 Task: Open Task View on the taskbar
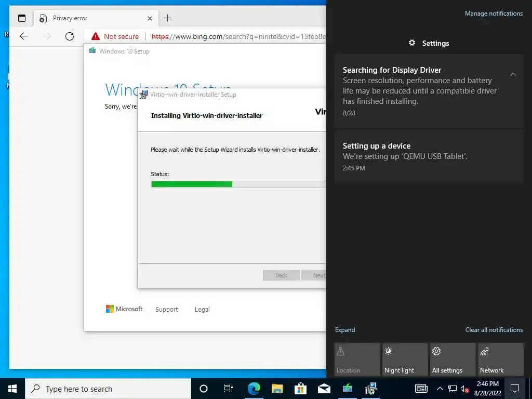229,389
